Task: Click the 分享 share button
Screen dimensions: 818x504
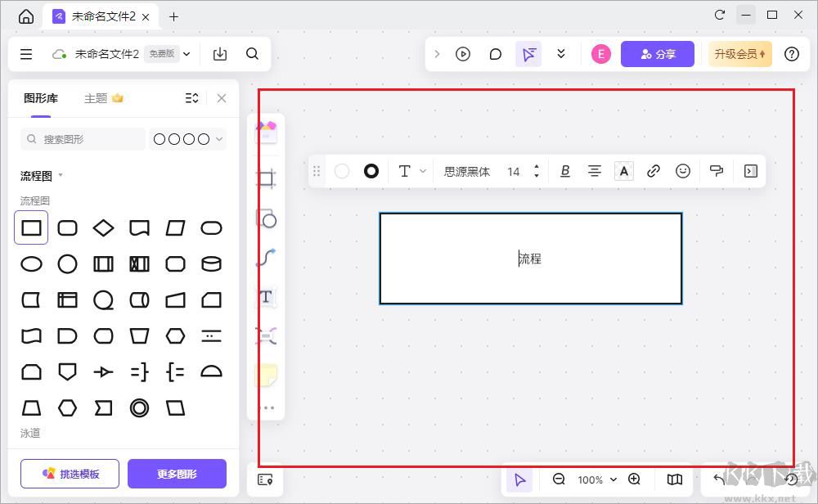Action: (x=658, y=54)
